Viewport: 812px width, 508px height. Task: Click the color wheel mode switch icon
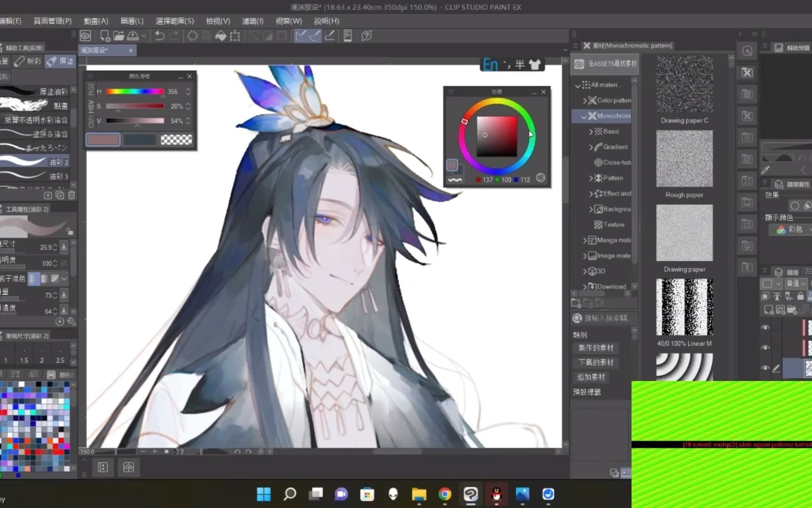point(541,178)
